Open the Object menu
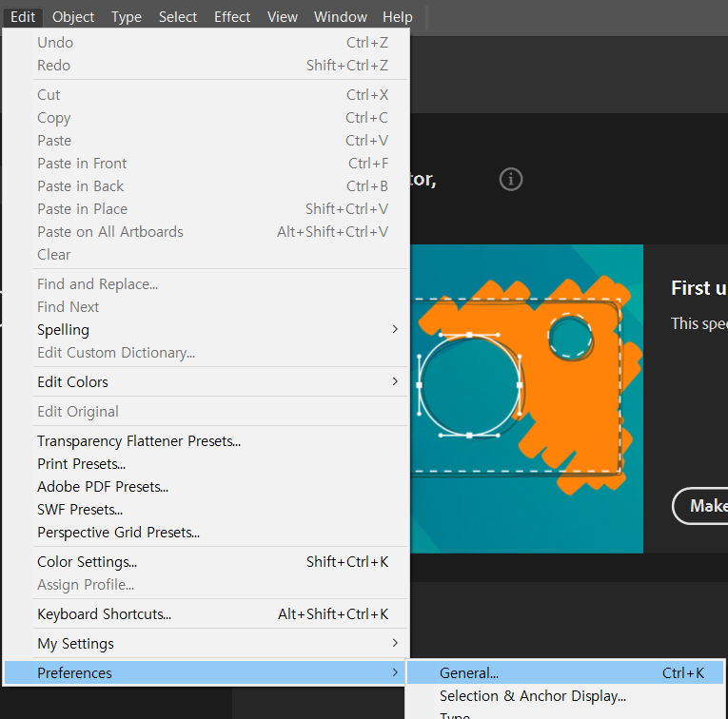728x719 pixels. (x=73, y=17)
